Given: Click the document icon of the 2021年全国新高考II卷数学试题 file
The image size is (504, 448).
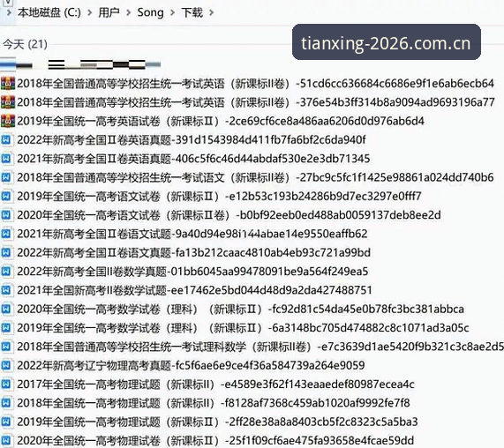Looking at the screenshot, I should pos(7,290).
